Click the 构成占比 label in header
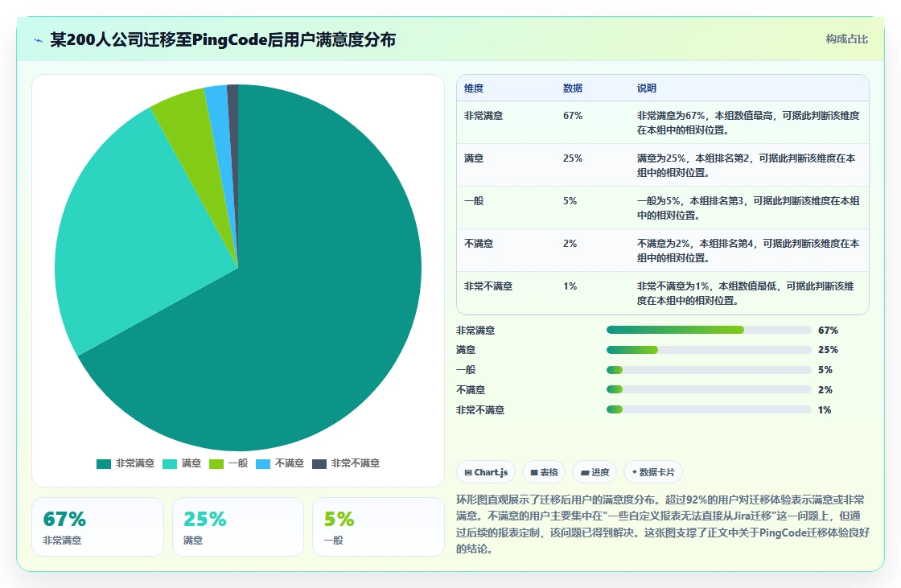 coord(846,39)
